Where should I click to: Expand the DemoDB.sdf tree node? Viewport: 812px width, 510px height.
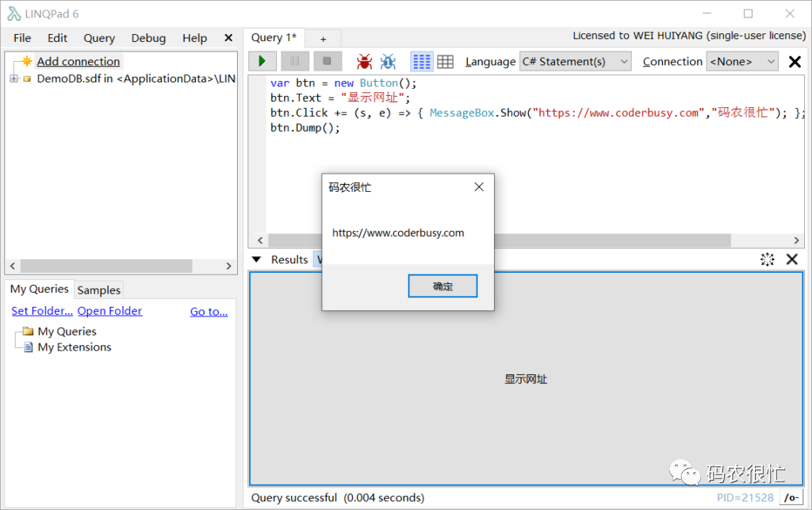point(14,79)
